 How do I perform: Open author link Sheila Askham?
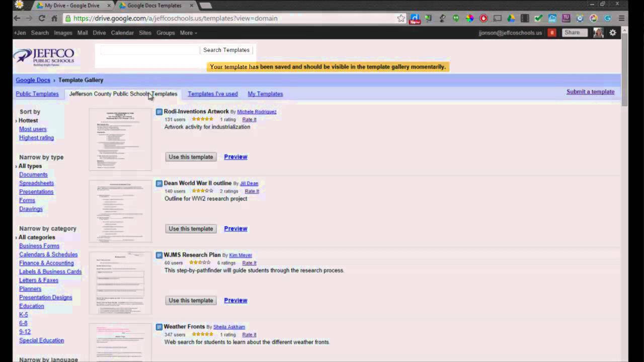229,327
